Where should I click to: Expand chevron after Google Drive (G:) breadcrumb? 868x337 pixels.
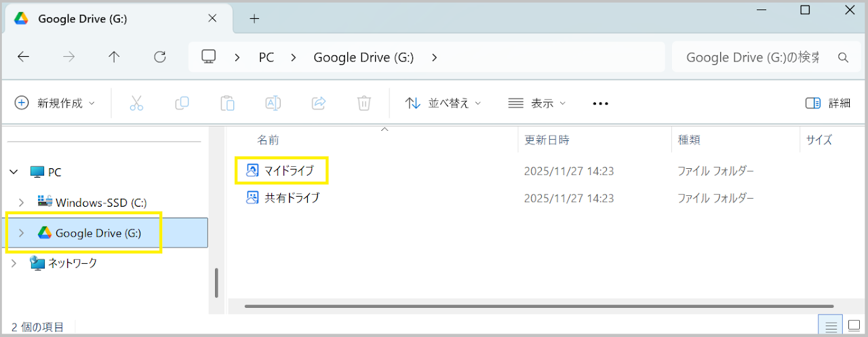click(x=434, y=58)
